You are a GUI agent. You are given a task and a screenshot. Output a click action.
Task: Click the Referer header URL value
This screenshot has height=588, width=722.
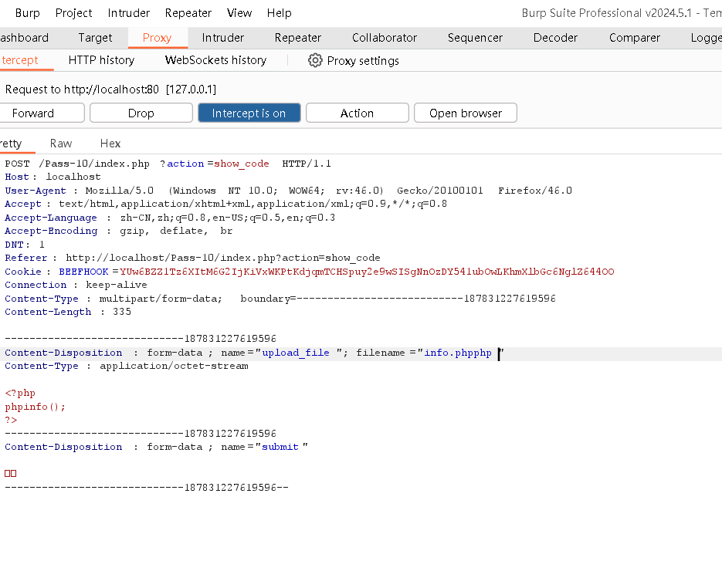(x=223, y=258)
